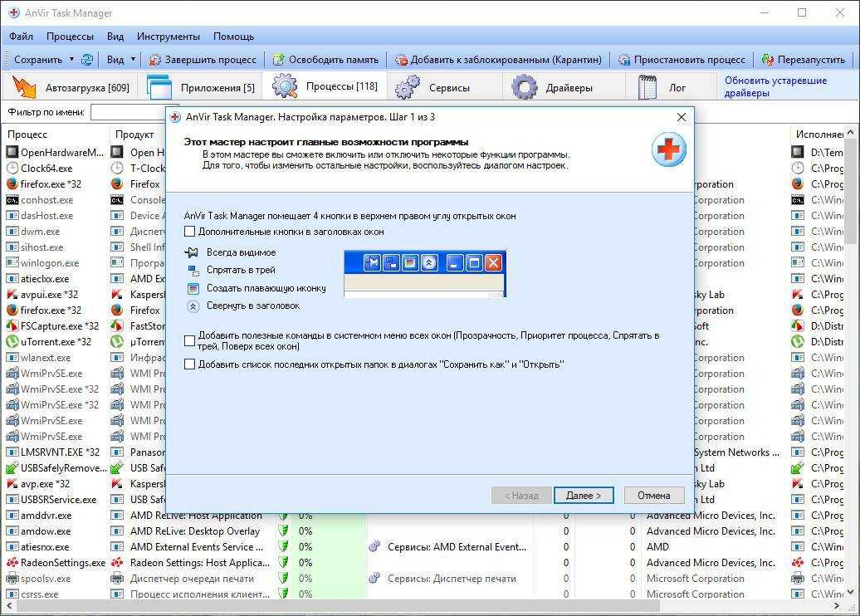Select the RadeonSettings.exe process icon
The image size is (860, 616).
12,563
